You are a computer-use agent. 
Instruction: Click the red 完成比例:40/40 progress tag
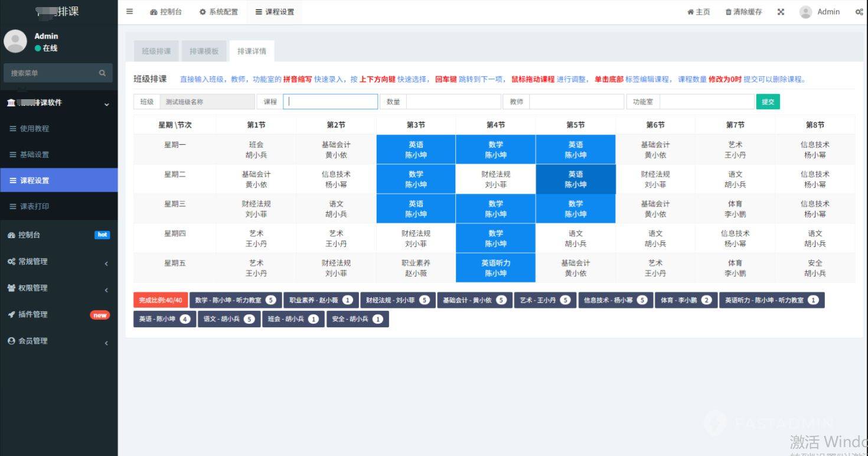pyautogui.click(x=159, y=299)
